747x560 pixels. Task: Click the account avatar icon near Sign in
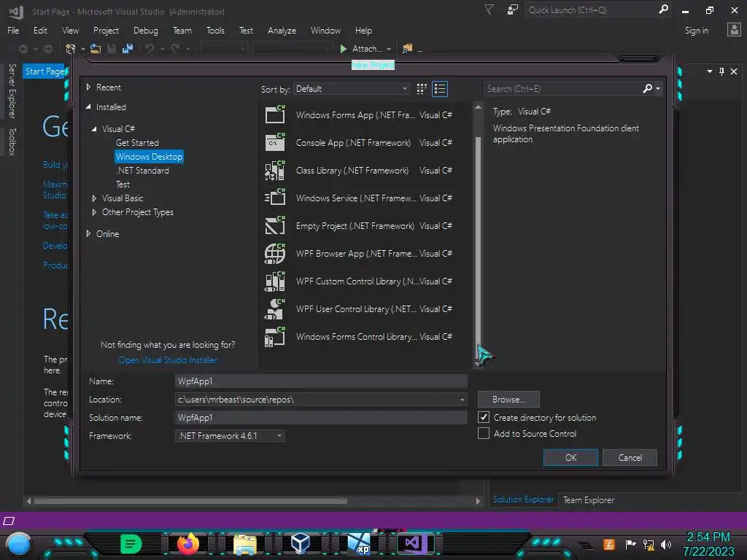pyautogui.click(x=734, y=30)
